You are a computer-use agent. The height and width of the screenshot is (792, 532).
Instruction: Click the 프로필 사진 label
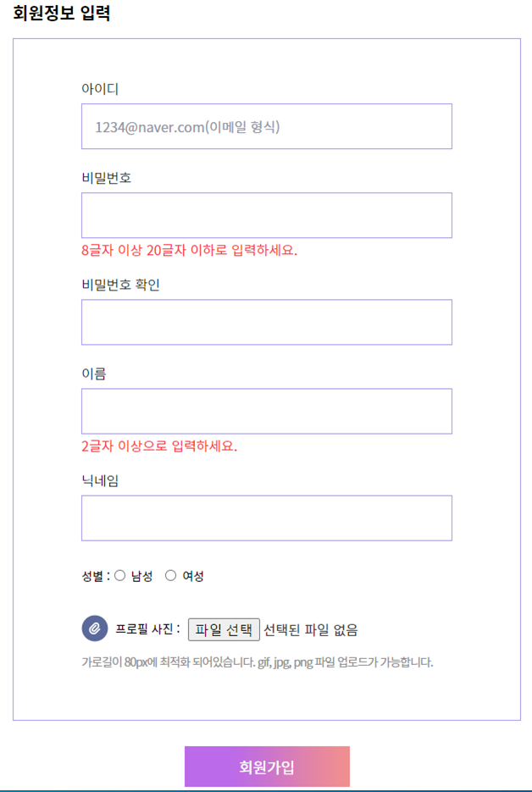click(x=147, y=629)
